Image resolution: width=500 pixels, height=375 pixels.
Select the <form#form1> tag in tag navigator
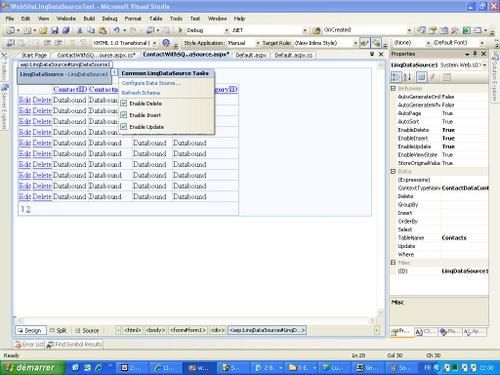188,330
